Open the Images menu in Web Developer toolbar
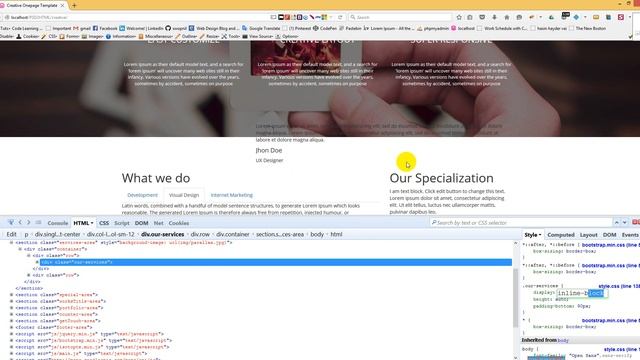The width and height of the screenshot is (640, 360). click(93, 36)
